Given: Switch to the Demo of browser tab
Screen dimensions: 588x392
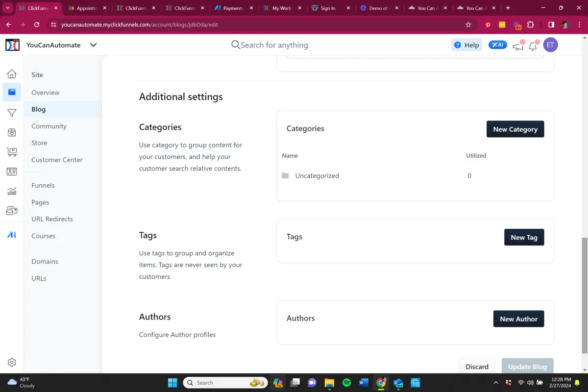Looking at the screenshot, I should [378, 8].
